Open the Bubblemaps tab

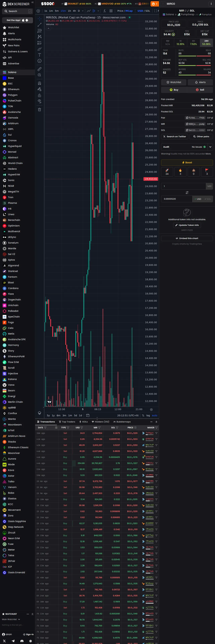pyautogui.click(x=122, y=422)
